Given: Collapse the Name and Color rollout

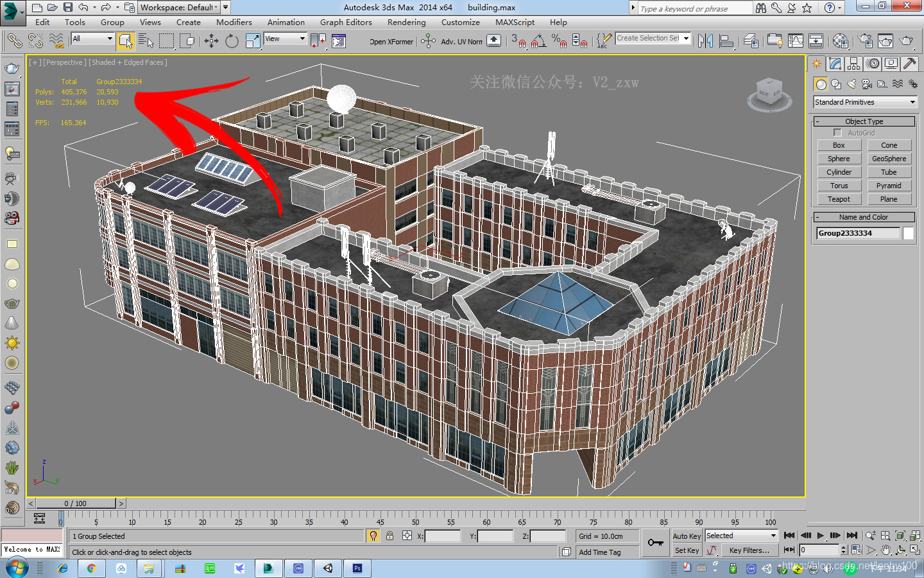Looking at the screenshot, I should pyautogui.click(x=864, y=217).
